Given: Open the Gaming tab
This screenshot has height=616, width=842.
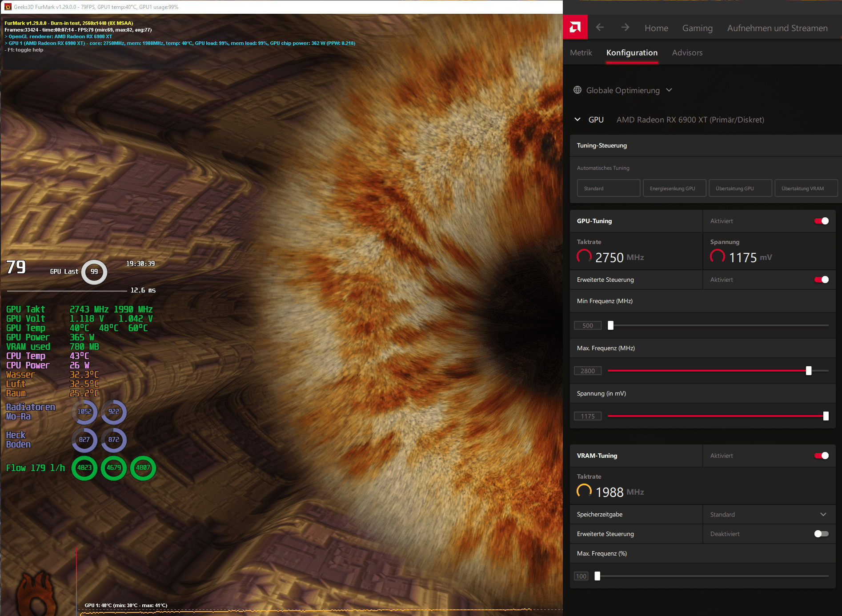Looking at the screenshot, I should tap(697, 28).
